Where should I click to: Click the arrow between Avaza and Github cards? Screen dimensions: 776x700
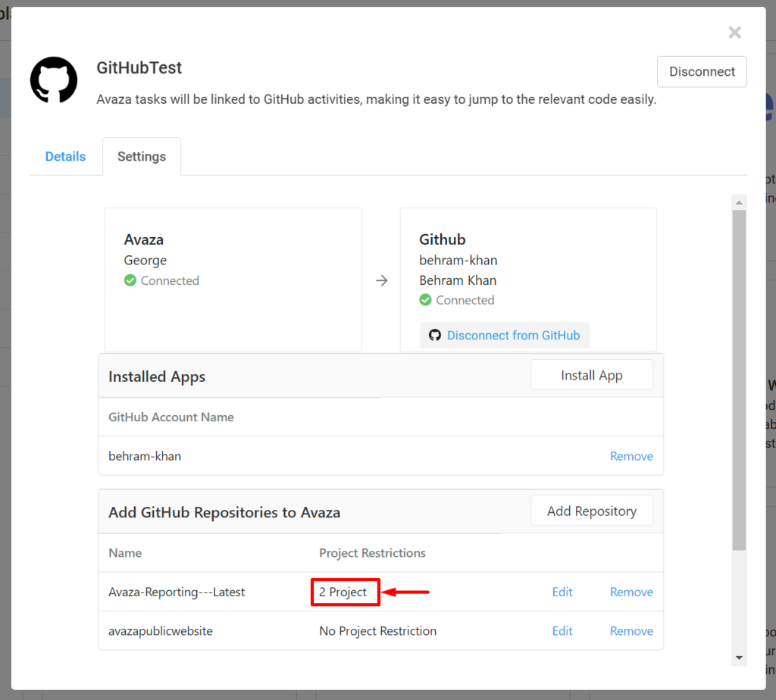point(382,280)
